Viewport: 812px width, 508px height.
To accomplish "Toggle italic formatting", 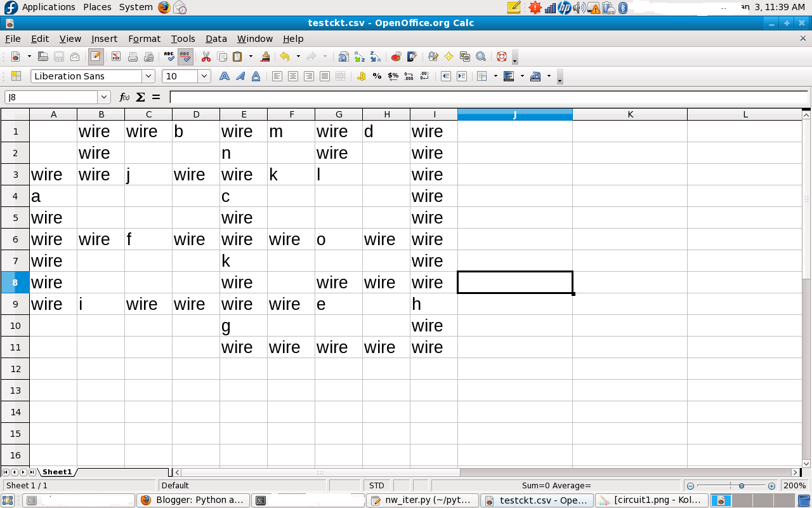I will (x=240, y=76).
